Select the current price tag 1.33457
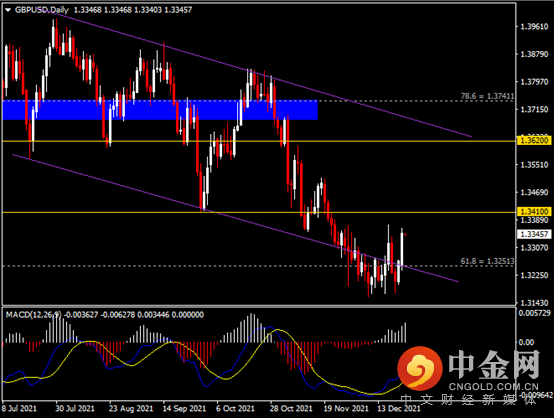This screenshot has height=418, width=554. (534, 234)
